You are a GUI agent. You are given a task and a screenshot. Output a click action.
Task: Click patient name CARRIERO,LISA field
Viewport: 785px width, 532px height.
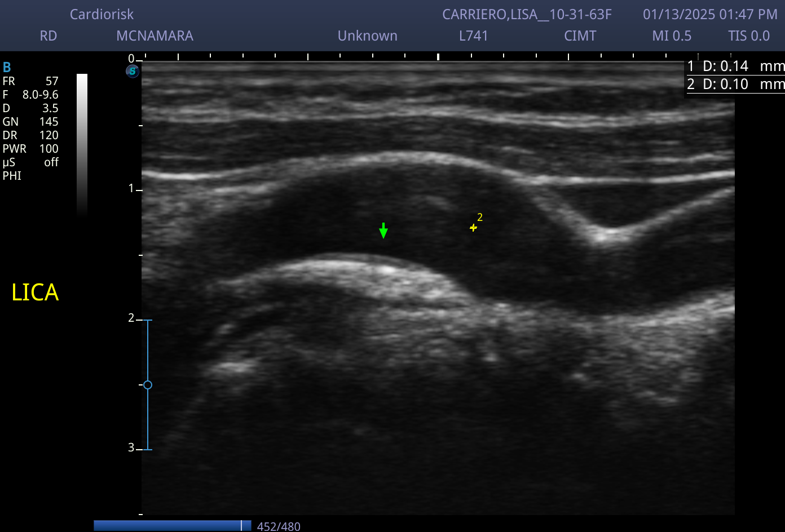527,15
